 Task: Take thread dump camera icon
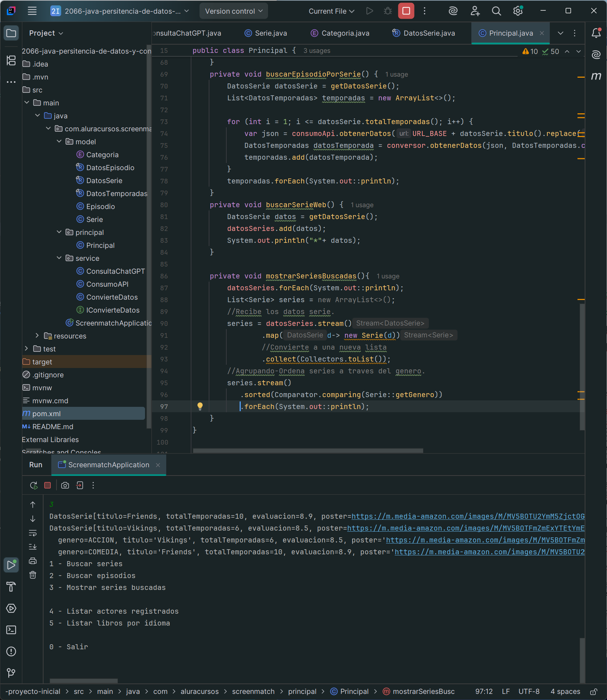tap(65, 485)
